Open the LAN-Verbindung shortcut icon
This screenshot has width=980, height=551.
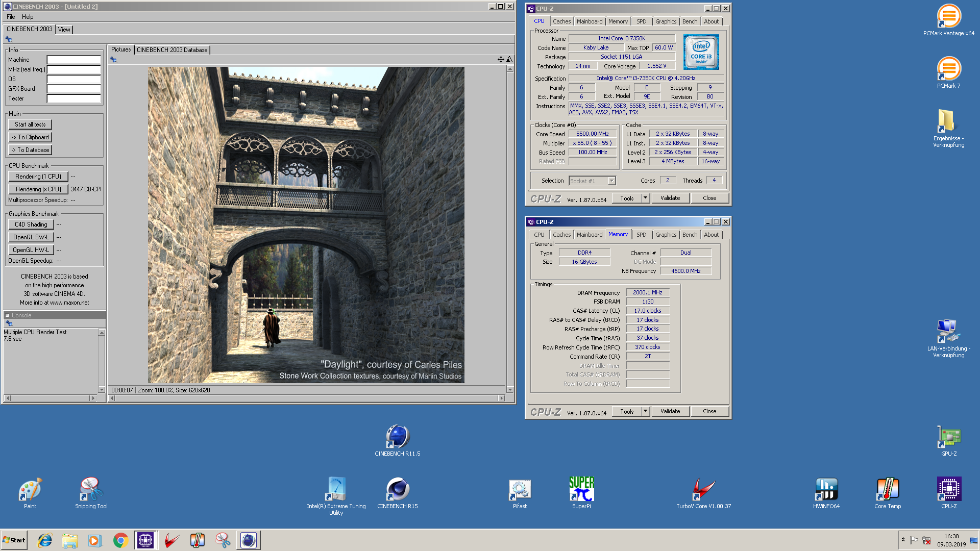tap(948, 338)
